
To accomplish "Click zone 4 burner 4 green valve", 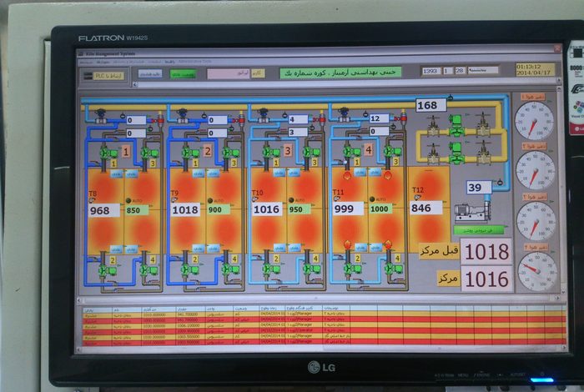I will pos(393,269).
